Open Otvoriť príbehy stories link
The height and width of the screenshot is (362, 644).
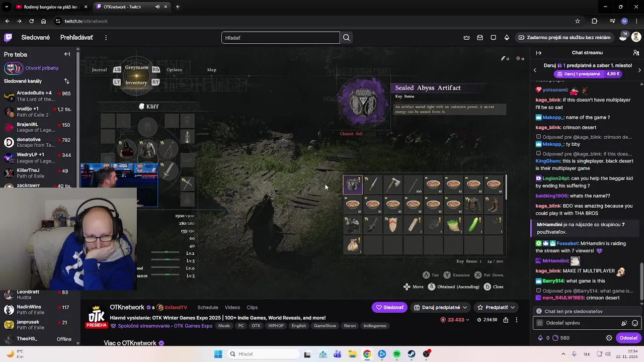tap(42, 68)
